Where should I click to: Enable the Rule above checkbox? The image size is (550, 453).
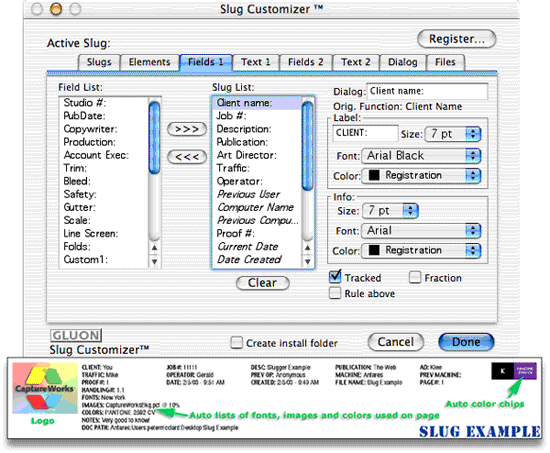click(335, 293)
